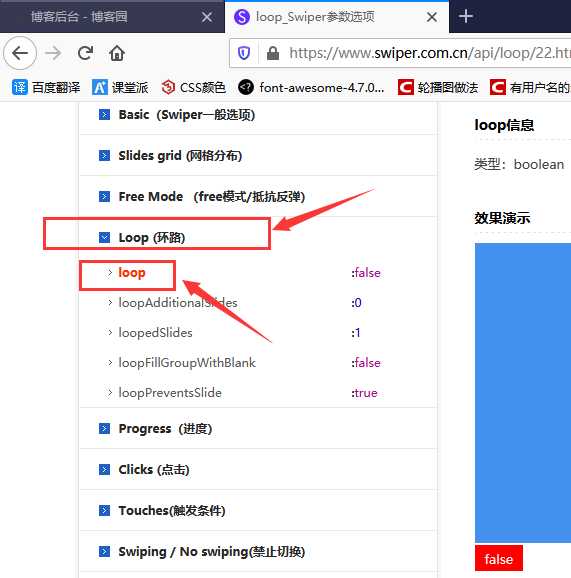Expand the Swiping / No swiping section icon
571x578 pixels.
pyautogui.click(x=104, y=551)
